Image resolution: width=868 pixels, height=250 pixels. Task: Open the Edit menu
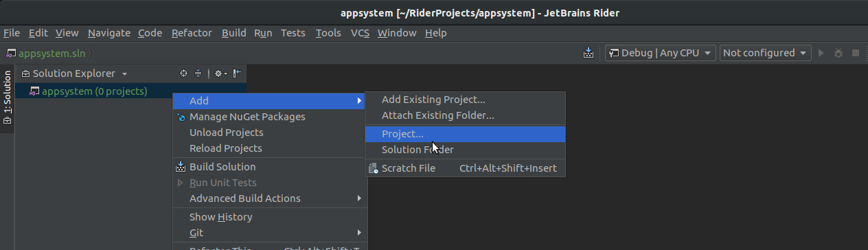(x=38, y=33)
